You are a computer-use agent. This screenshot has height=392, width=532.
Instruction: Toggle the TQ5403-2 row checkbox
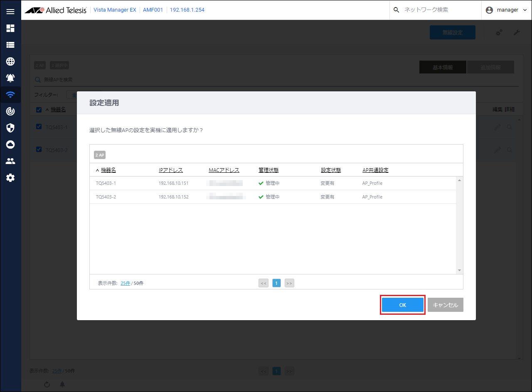(39, 149)
